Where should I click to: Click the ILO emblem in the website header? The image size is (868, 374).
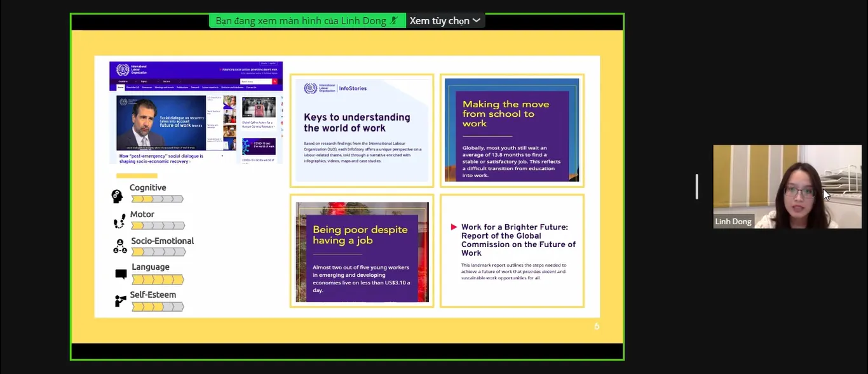coord(123,69)
